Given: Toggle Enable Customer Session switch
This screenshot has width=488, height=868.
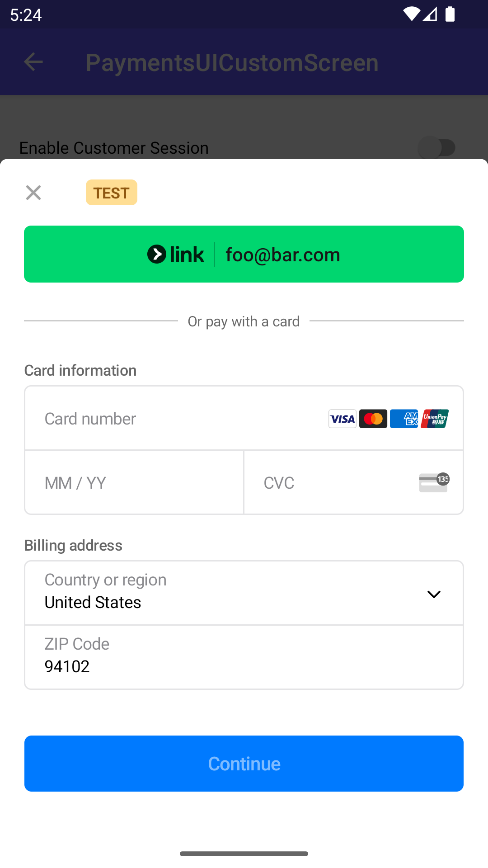Looking at the screenshot, I should 436,148.
